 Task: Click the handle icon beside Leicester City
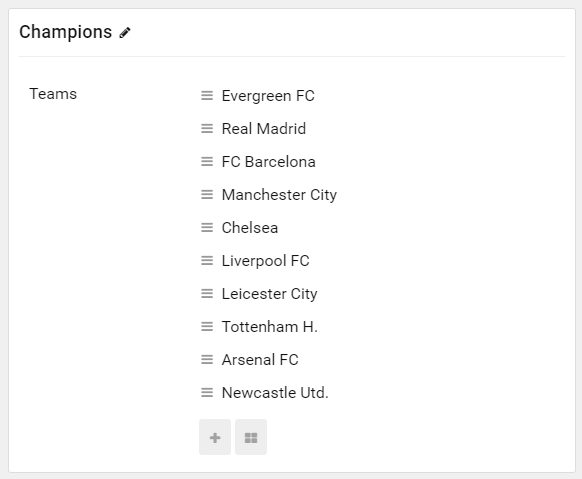pos(207,294)
